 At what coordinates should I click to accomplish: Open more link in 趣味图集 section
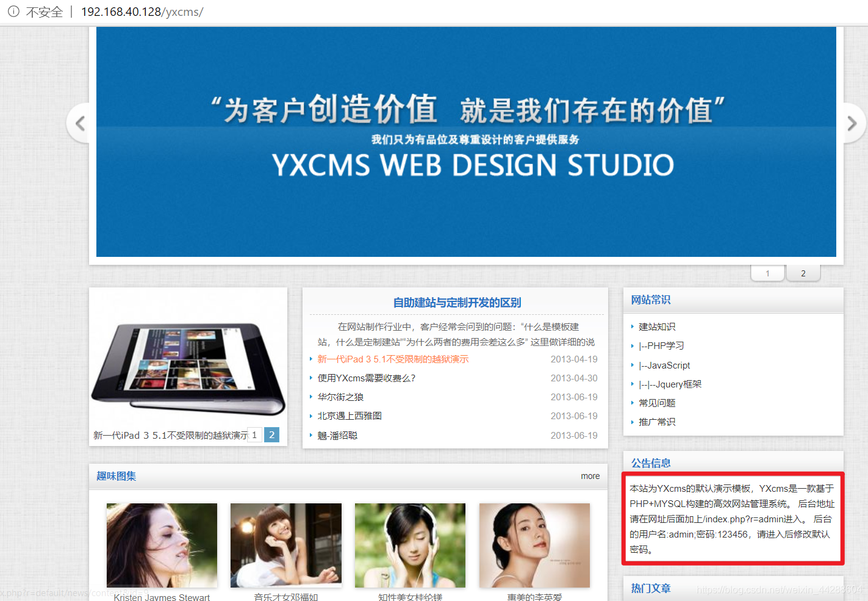pyautogui.click(x=590, y=476)
